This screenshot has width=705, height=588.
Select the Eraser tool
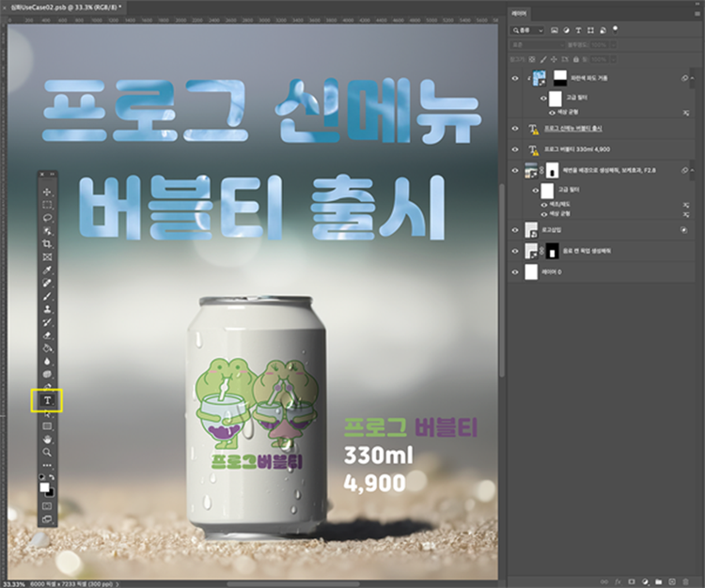[x=47, y=335]
